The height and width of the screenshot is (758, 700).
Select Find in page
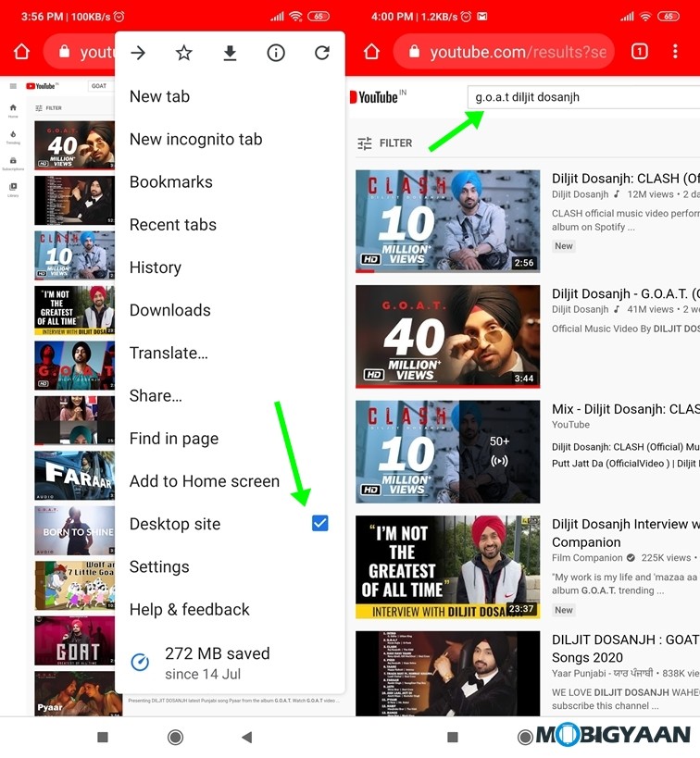(230, 439)
